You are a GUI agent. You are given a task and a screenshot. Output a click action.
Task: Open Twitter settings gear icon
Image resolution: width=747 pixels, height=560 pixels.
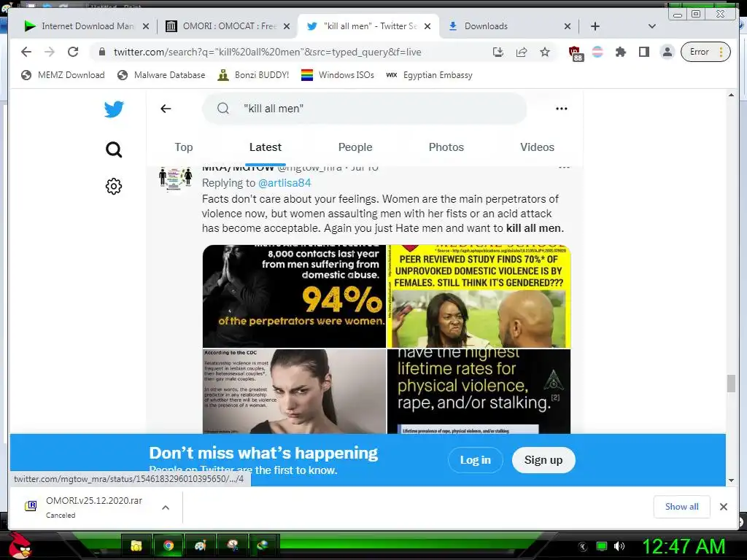click(x=114, y=186)
